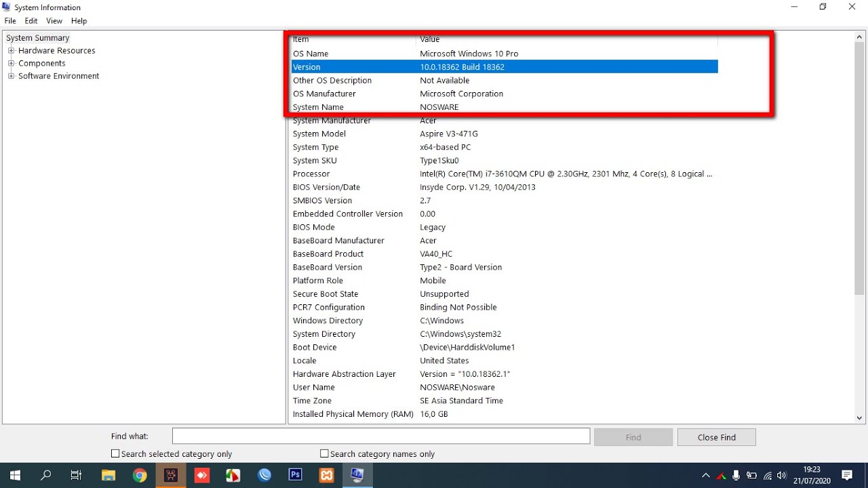
Task: Select the BaseBoard Product VA40_HC row
Action: coord(505,253)
